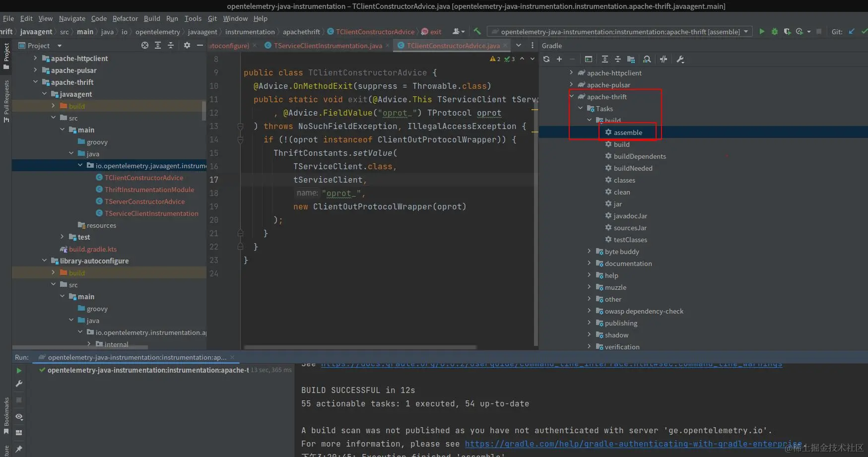Go to previous highlighted error arrow
The width and height of the screenshot is (868, 457).
coord(522,59)
